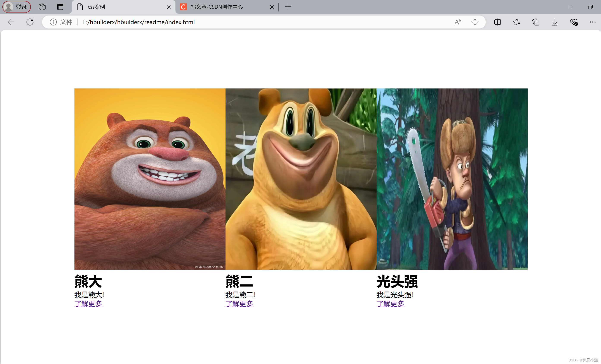Toggle the vertical tabs actions icon
The height and width of the screenshot is (364, 601).
[60, 7]
